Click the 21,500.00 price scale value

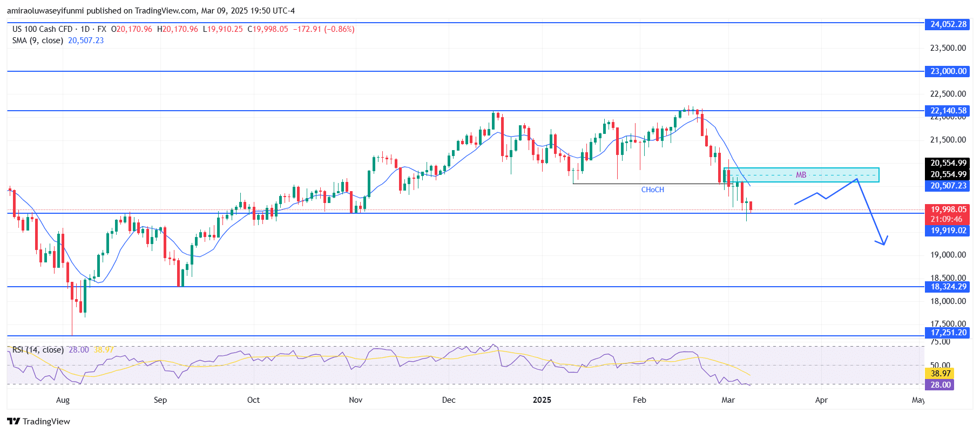pyautogui.click(x=948, y=140)
